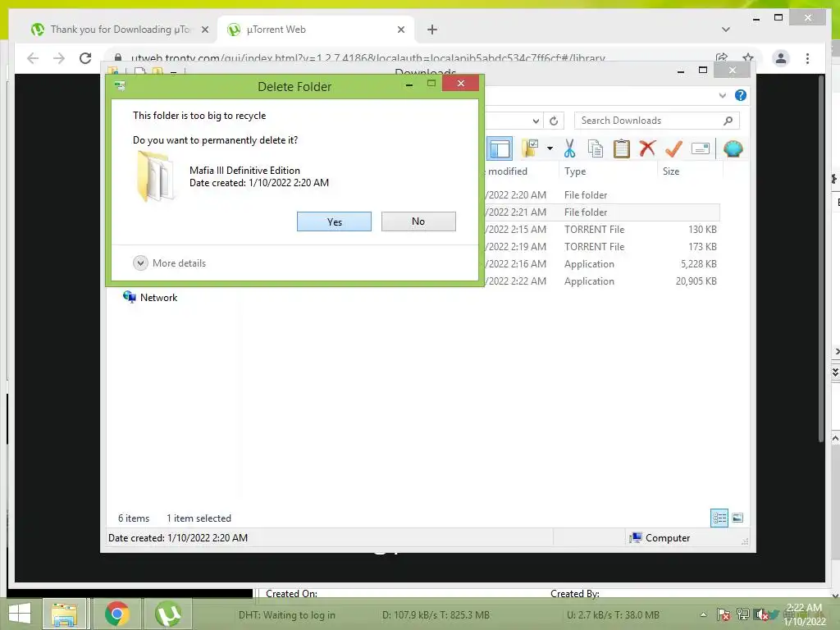840x630 pixels.
Task: Toggle the Explorer preview pane layout icon
Action: pos(500,148)
